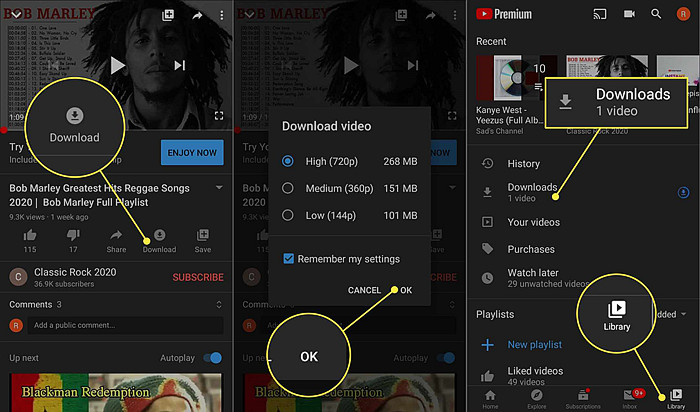Tap the Cast icon
700x412 pixels.
tap(600, 14)
